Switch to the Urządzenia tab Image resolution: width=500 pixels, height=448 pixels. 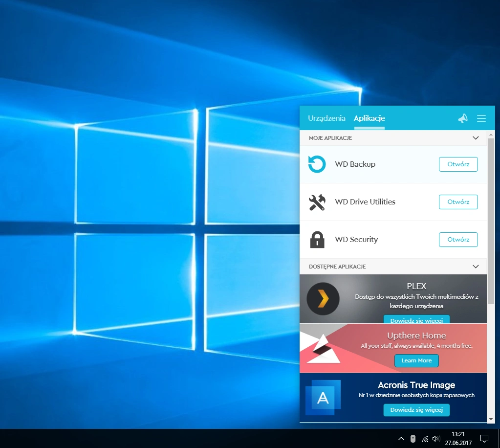point(326,118)
